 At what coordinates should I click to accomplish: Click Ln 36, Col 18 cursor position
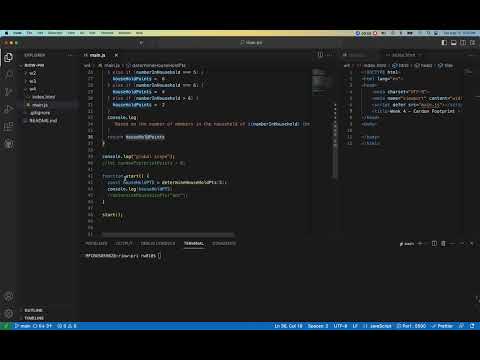[x=288, y=326]
